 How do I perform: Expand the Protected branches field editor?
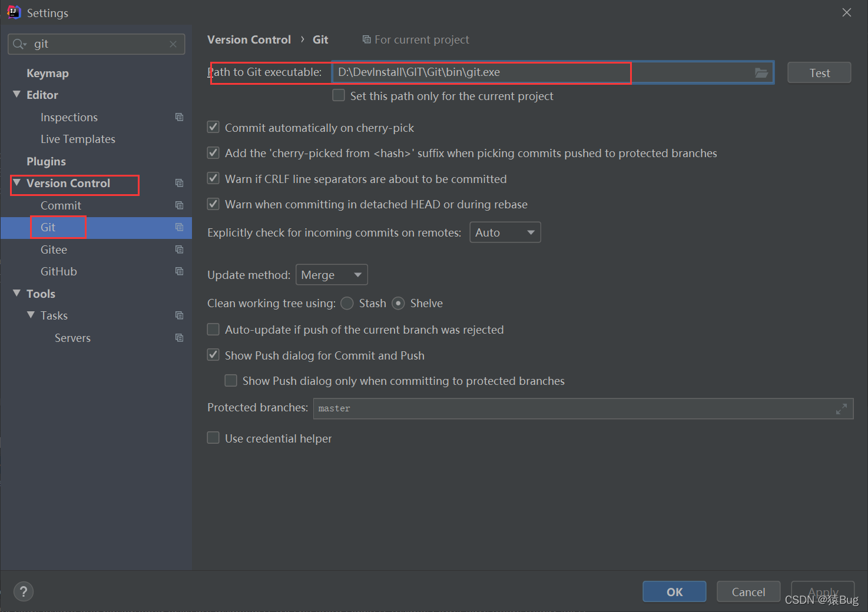click(842, 408)
